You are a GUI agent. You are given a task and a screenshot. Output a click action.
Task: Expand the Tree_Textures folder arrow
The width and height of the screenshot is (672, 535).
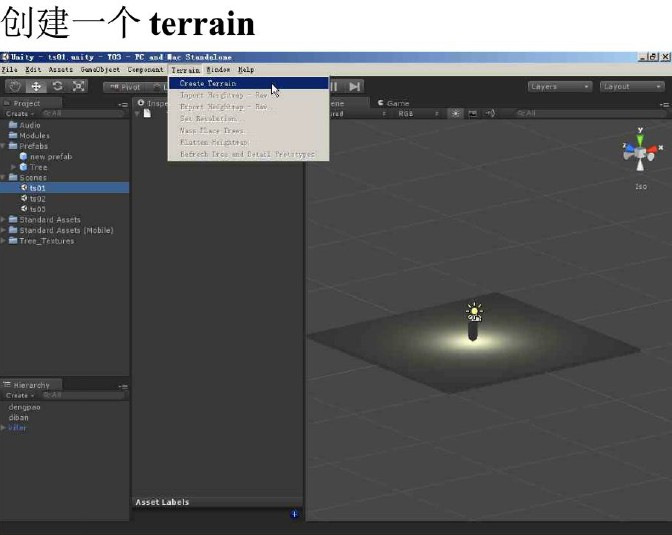[x=3, y=241]
